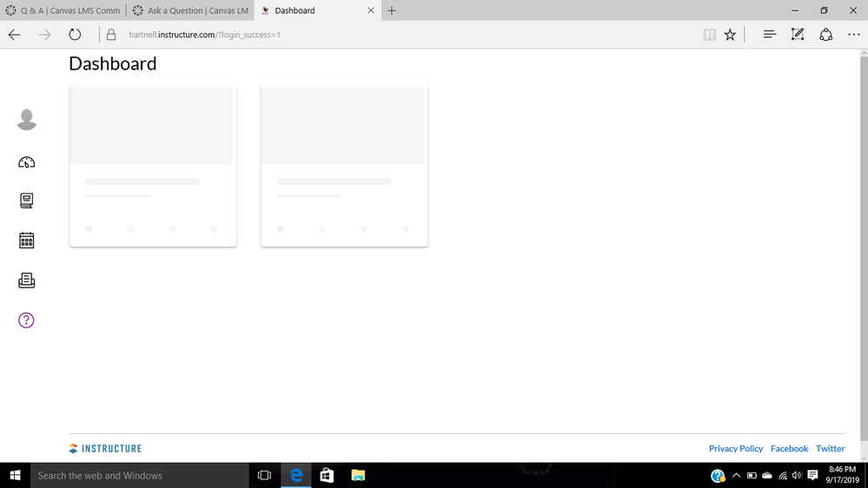
Task: Open the Help question mark icon
Action: tap(27, 320)
